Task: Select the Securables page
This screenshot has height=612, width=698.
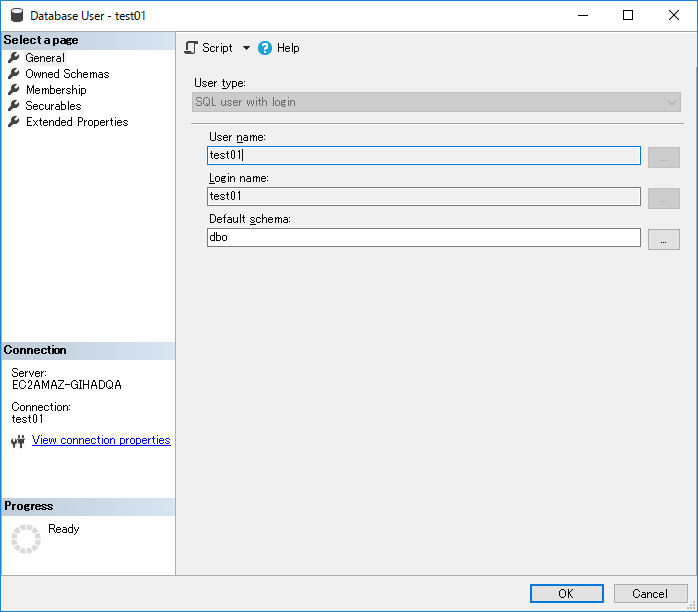Action: pyautogui.click(x=53, y=106)
